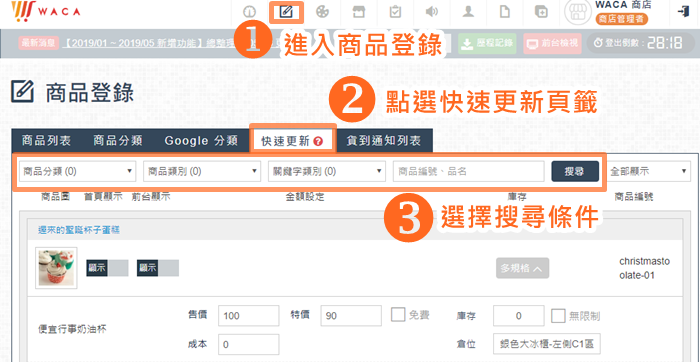
Task: Open the 遲來的聖誕杯子蛋糕 product link
Action: (79, 230)
